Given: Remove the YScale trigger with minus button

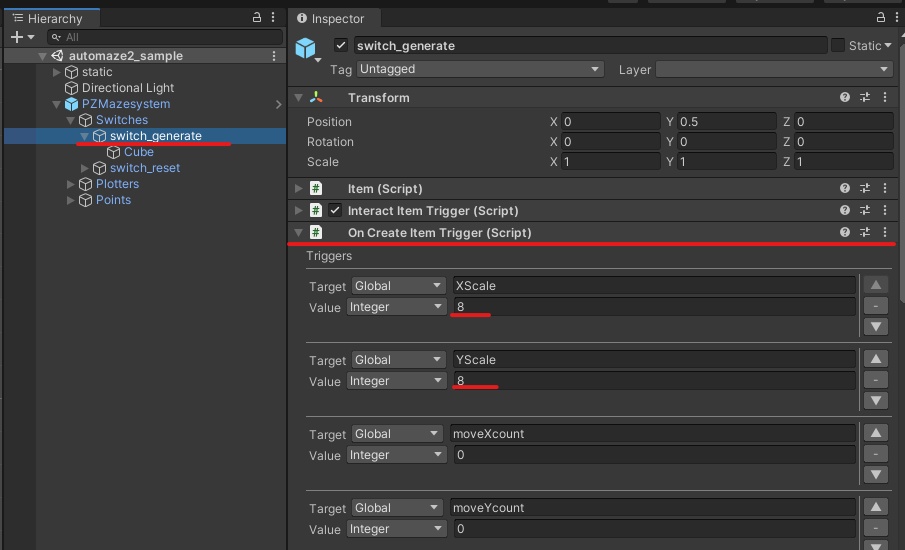Looking at the screenshot, I should point(876,380).
